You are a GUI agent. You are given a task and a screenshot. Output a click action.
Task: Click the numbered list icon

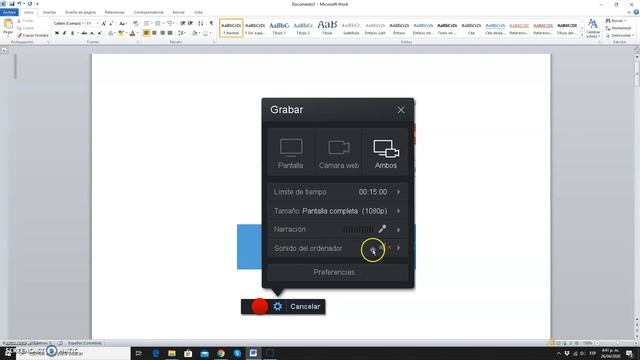pyautogui.click(x=158, y=24)
